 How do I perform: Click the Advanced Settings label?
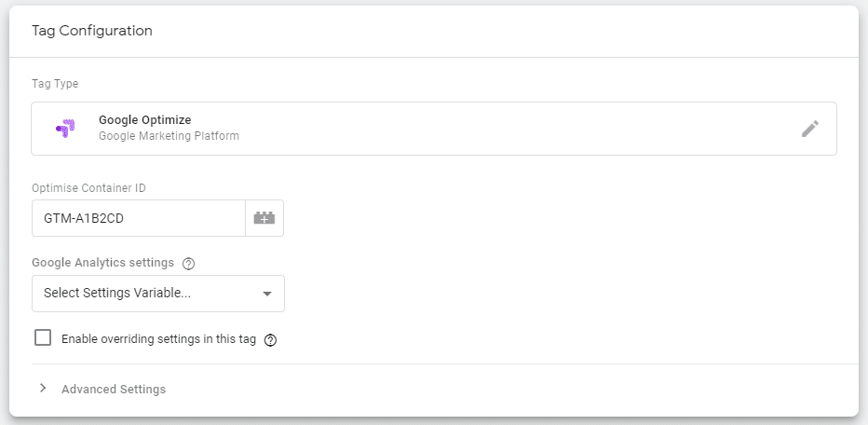click(x=114, y=390)
